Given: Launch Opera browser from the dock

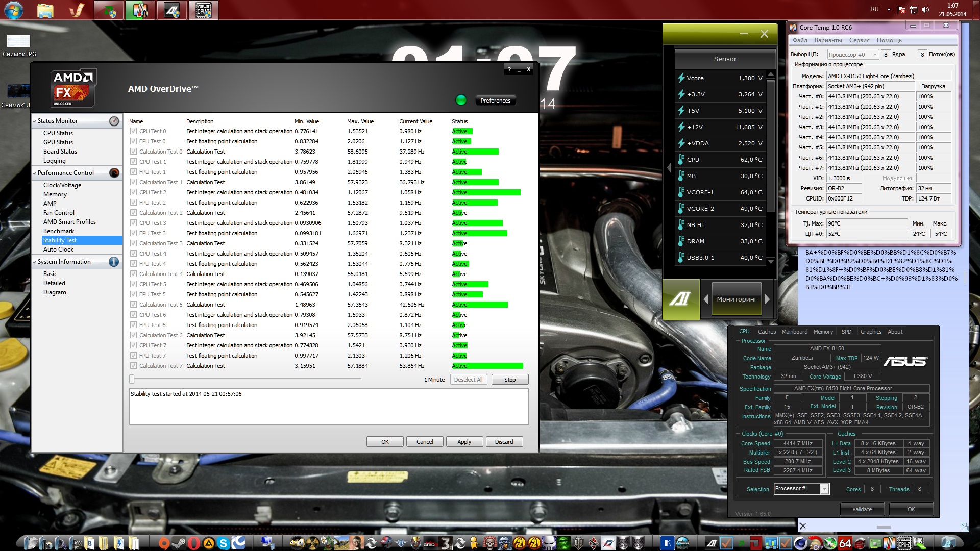Looking at the screenshot, I should pyautogui.click(x=194, y=543).
